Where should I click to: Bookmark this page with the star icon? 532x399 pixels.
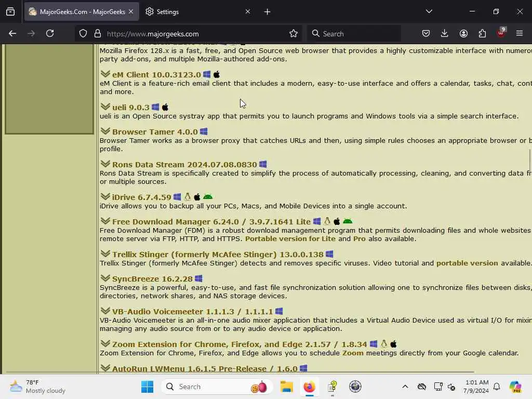click(294, 34)
